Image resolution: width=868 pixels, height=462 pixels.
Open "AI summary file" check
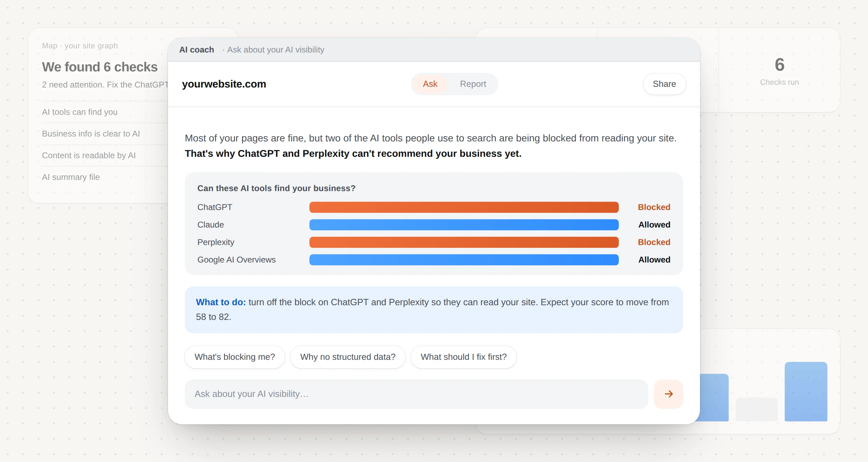[x=71, y=177]
